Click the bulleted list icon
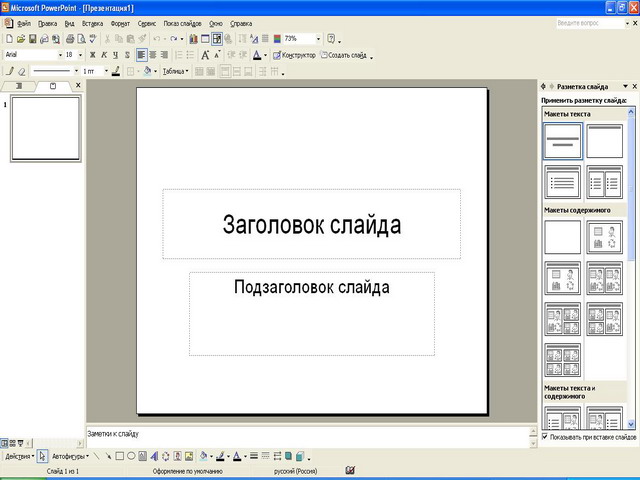 (x=190, y=55)
